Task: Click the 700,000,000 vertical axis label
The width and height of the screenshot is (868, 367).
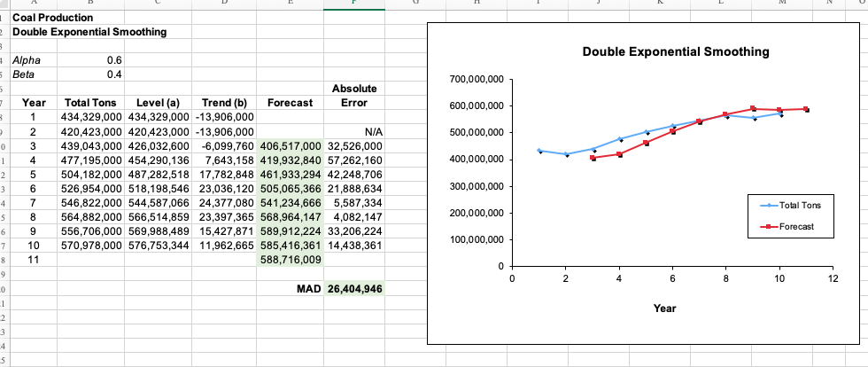Action: tap(478, 80)
